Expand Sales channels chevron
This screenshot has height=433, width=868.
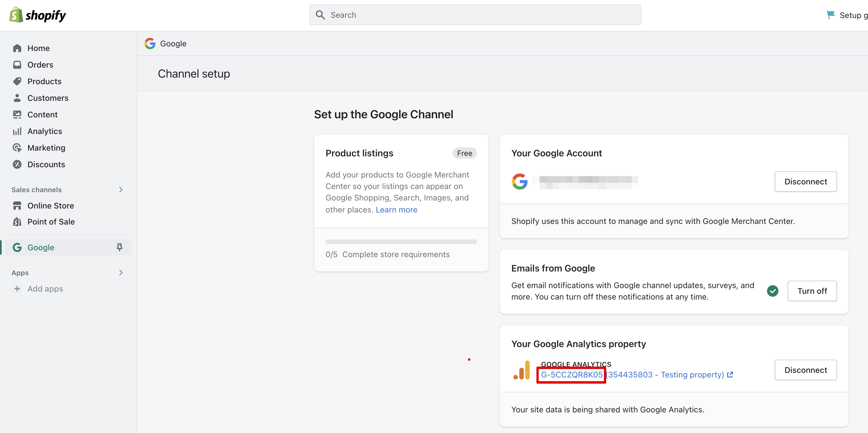click(x=121, y=190)
